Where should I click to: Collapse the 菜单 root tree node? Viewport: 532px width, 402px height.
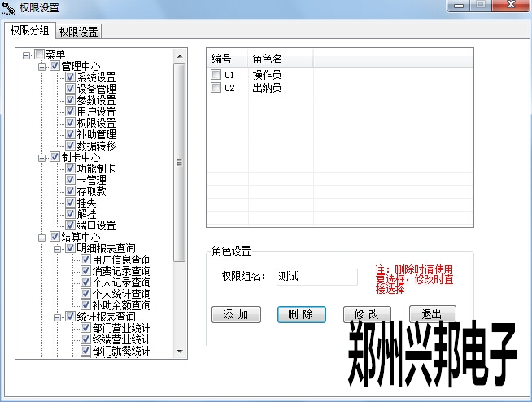click(x=27, y=55)
